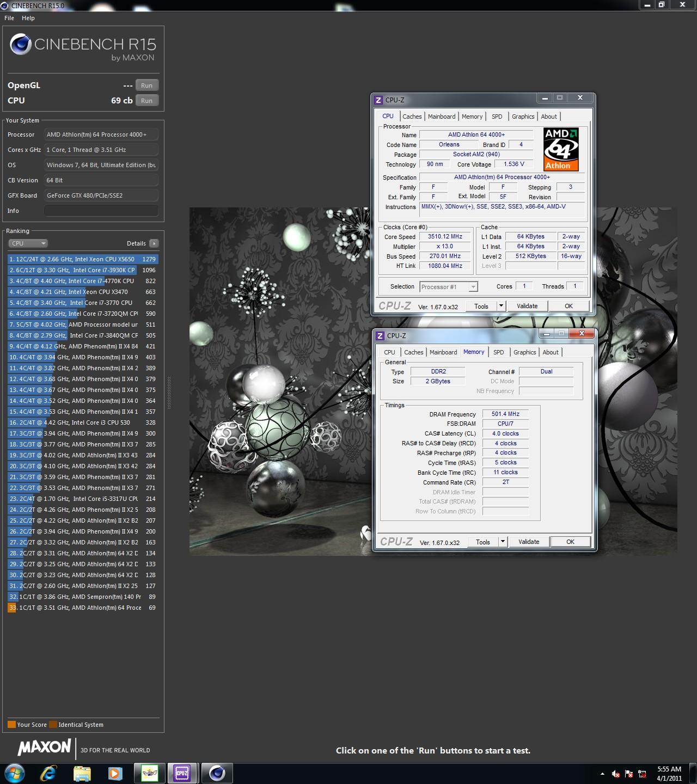The image size is (697, 784).
Task: Open Mainboard tab in lower CPU-Z window
Action: click(443, 352)
